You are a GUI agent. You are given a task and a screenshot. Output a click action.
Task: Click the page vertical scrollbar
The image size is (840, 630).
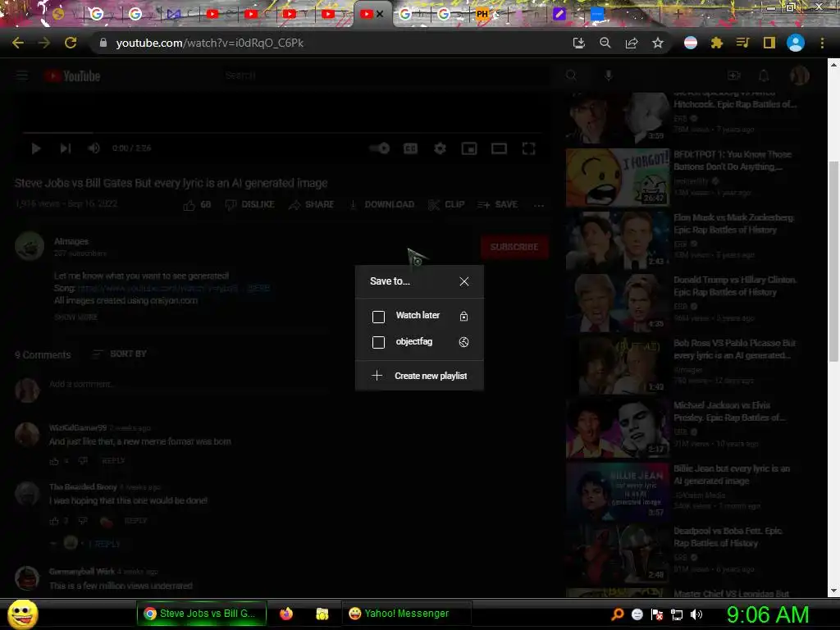click(833, 261)
